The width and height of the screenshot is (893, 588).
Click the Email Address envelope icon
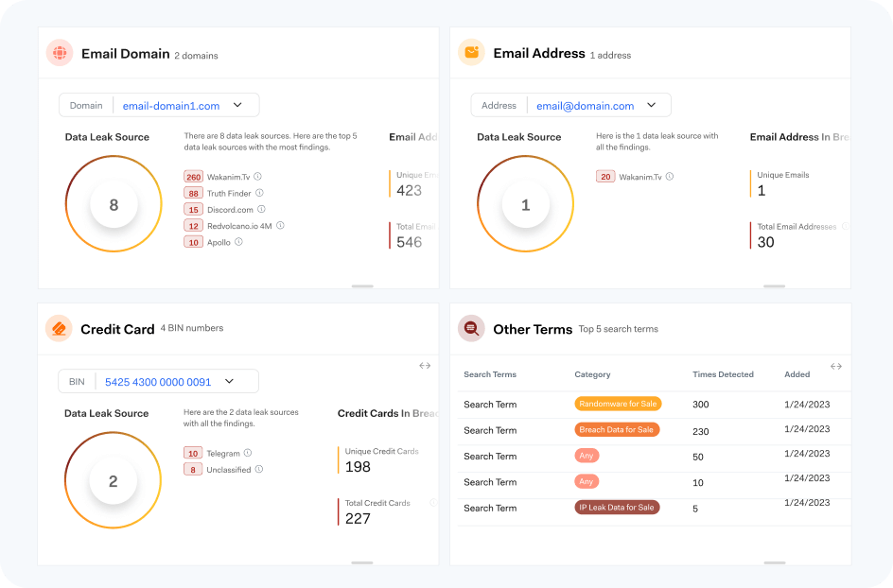pyautogui.click(x=471, y=53)
